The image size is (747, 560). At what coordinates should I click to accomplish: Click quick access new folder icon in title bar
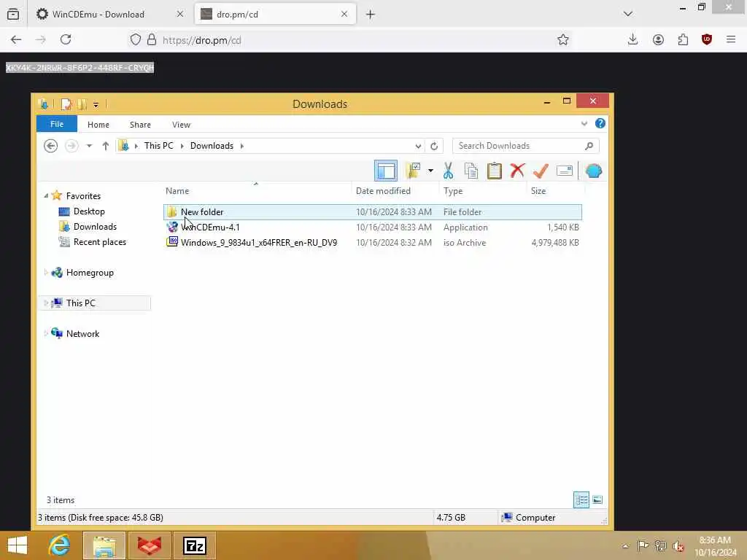tap(82, 104)
